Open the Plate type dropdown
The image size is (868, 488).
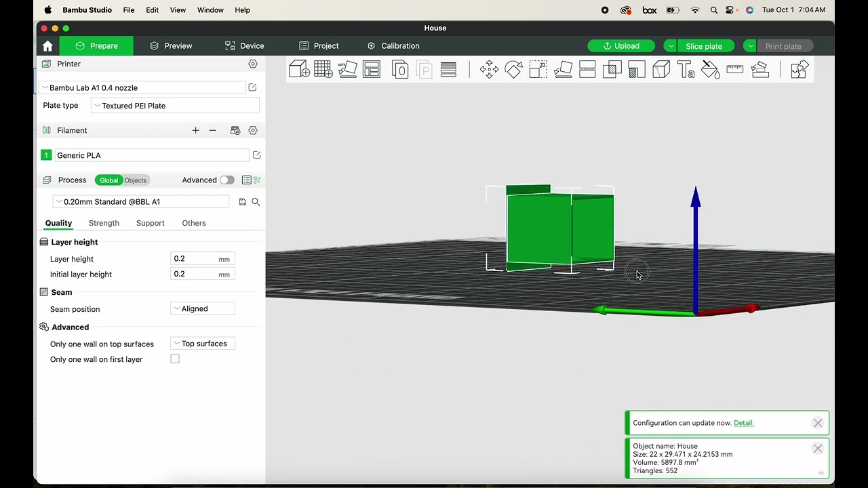click(175, 106)
